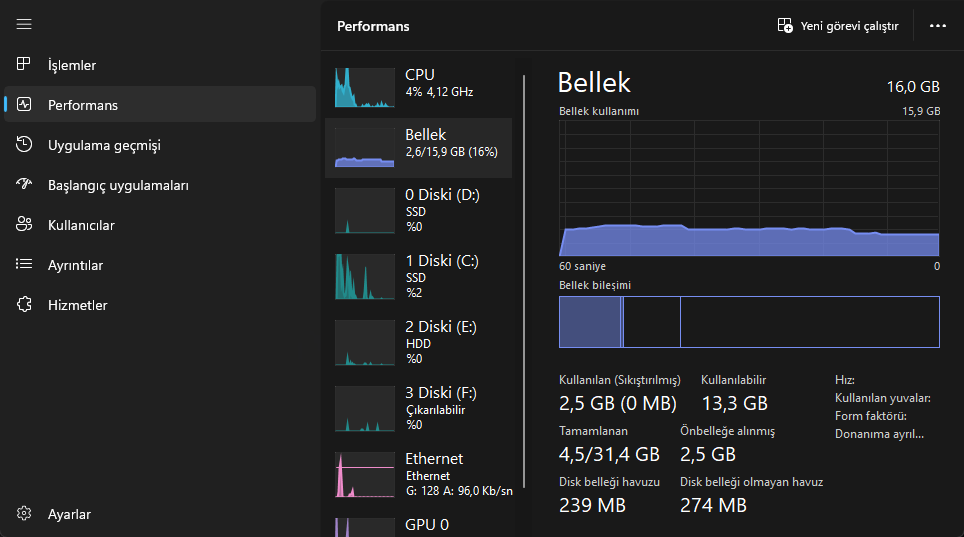Open the Performans tab in sidebar
The image size is (964, 537).
pyautogui.click(x=160, y=105)
